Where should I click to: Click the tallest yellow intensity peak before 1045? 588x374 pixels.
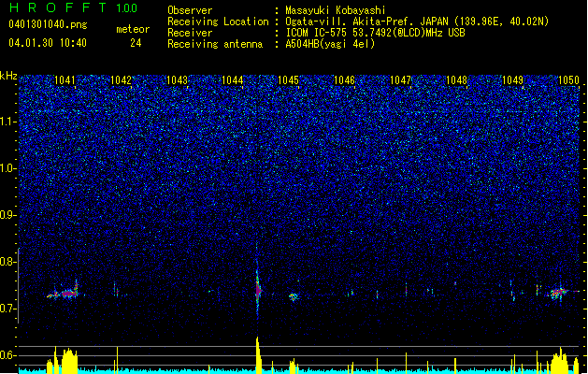click(258, 353)
